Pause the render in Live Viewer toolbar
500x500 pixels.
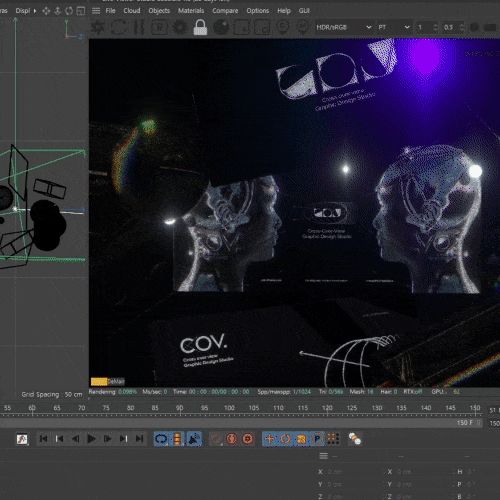[x=139, y=27]
